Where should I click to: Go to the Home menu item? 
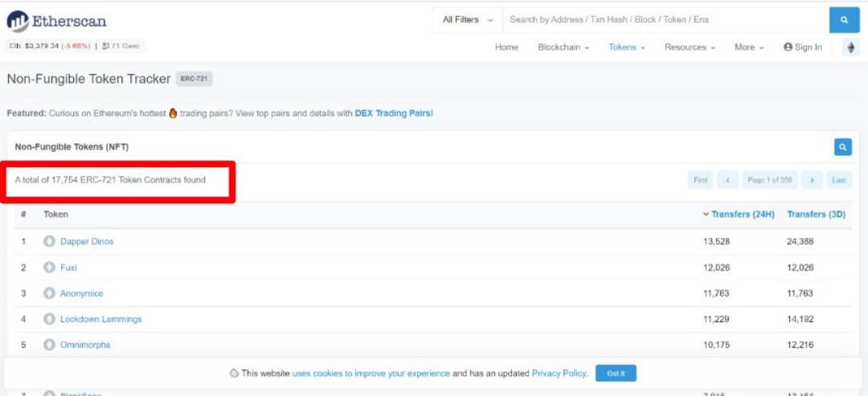click(506, 47)
